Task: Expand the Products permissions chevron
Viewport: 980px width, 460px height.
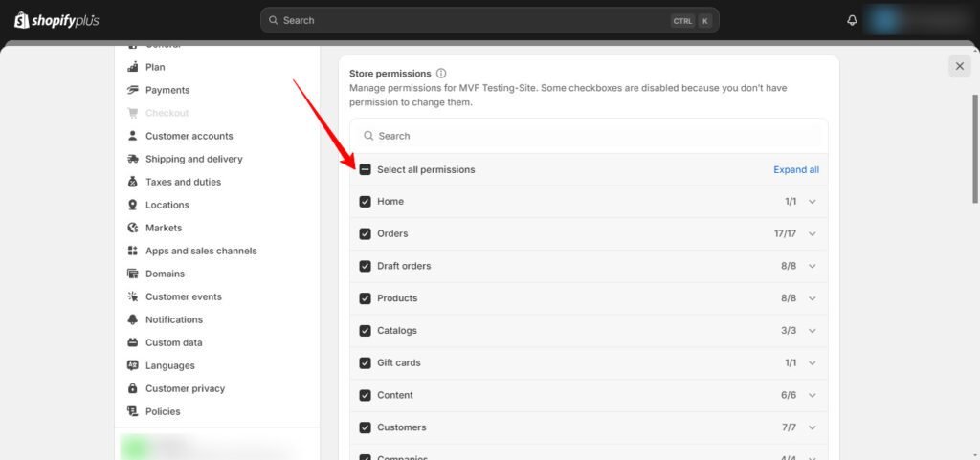Action: 813,298
